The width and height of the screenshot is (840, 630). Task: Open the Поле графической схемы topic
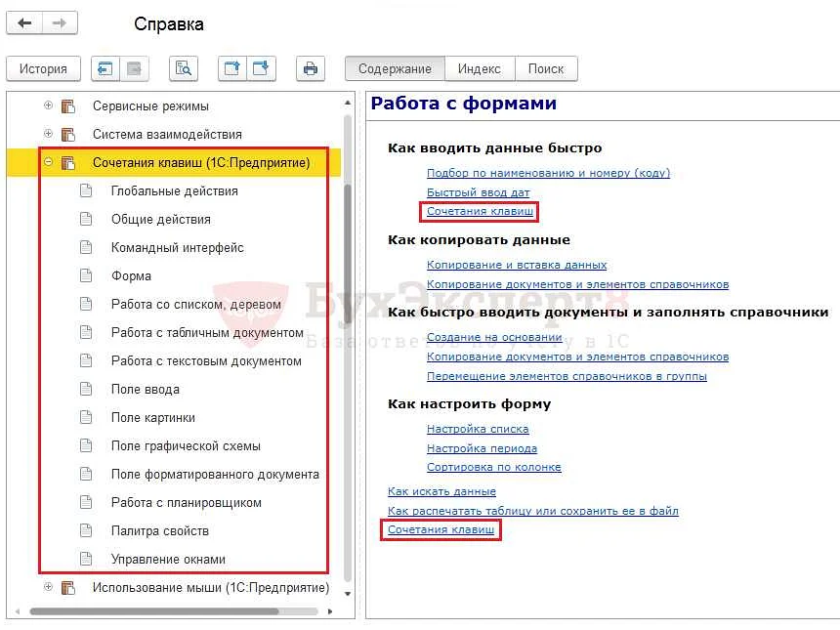[186, 446]
